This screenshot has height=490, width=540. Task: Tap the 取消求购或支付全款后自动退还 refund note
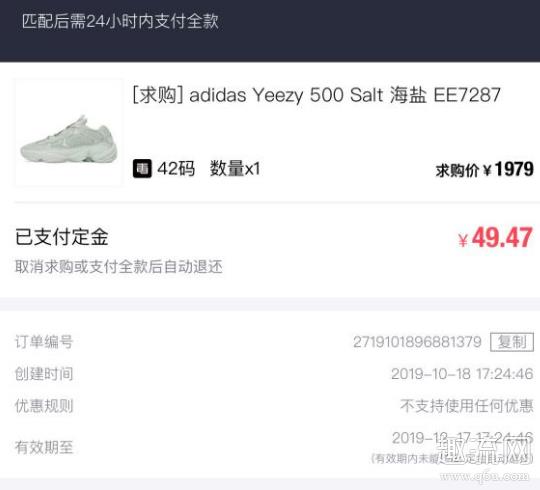118,267
